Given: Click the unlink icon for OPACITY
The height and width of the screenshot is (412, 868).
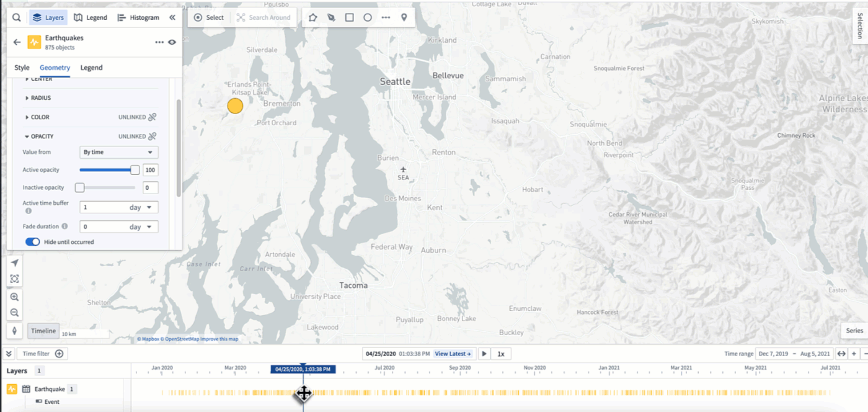Looking at the screenshot, I should click(x=152, y=136).
